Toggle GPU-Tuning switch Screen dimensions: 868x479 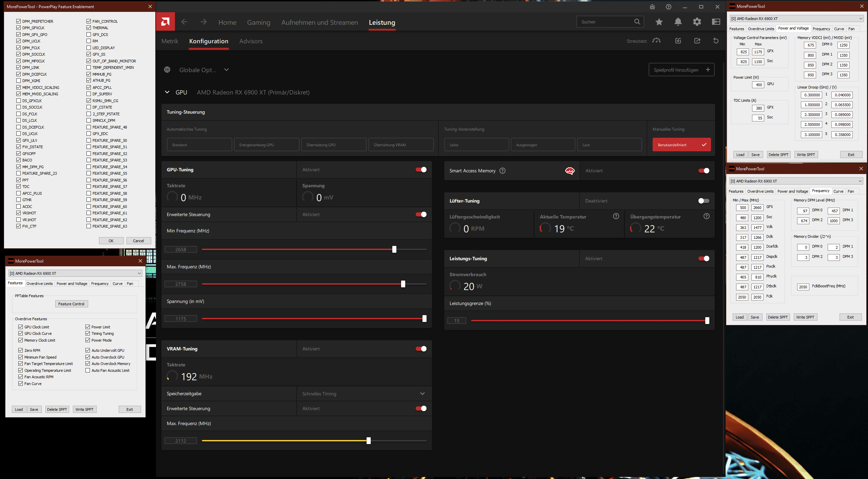click(421, 170)
